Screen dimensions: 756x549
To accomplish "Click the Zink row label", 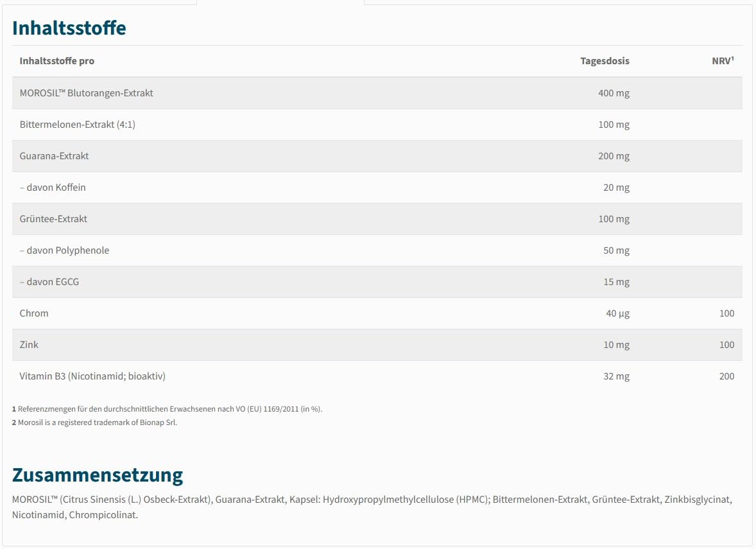I will pyautogui.click(x=29, y=344).
